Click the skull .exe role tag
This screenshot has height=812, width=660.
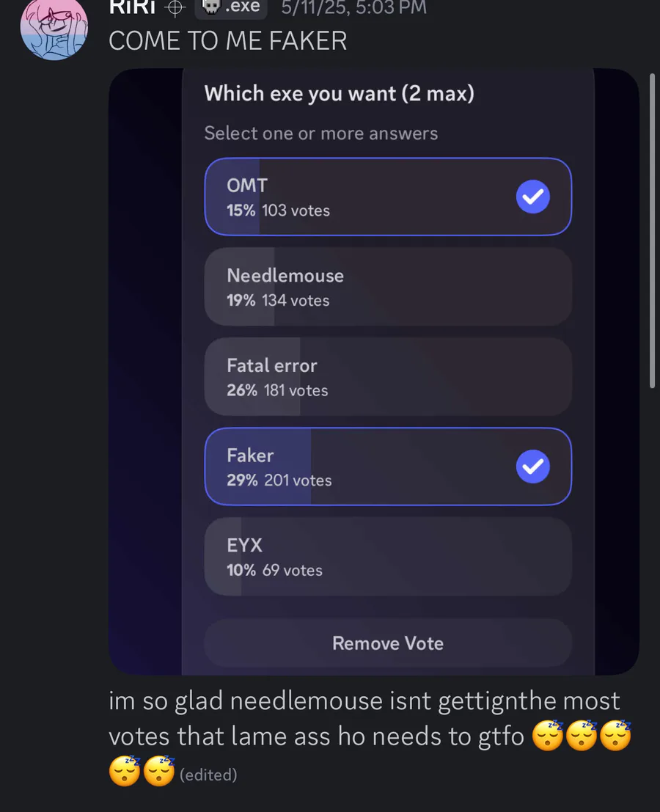[231, 7]
